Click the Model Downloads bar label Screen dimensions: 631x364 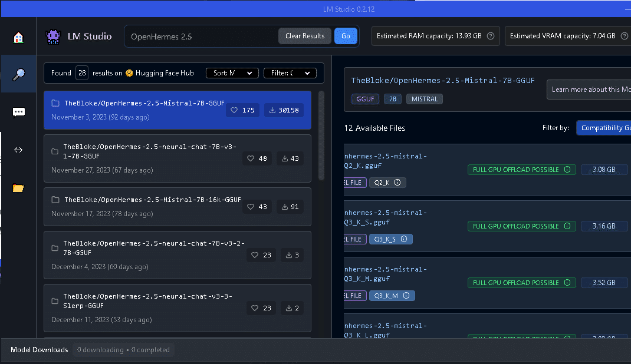[x=40, y=350]
